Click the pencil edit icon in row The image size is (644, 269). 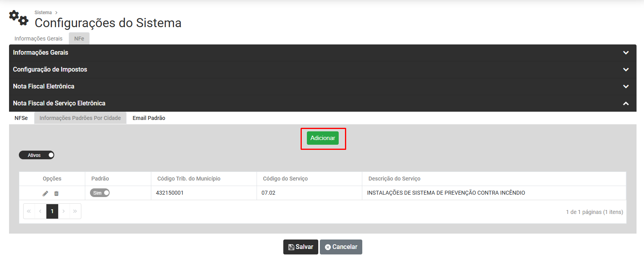46,193
